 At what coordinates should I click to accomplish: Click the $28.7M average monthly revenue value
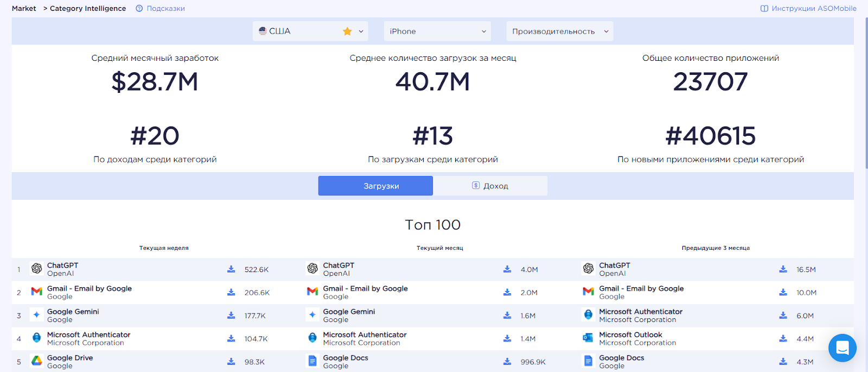(155, 82)
